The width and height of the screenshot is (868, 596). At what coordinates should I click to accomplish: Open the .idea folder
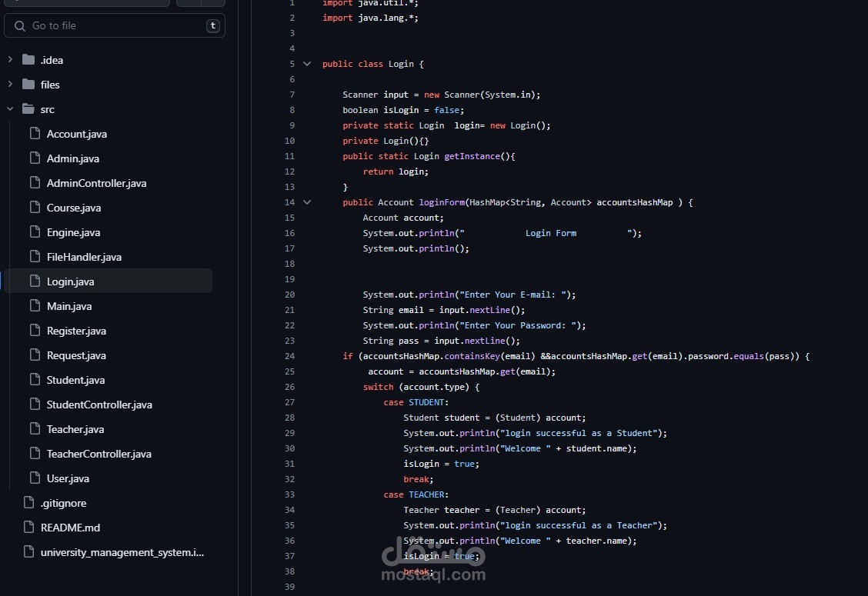coord(52,60)
